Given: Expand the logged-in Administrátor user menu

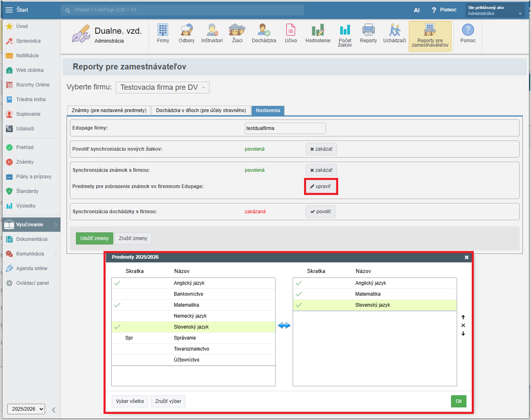Looking at the screenshot, I should click(495, 10).
